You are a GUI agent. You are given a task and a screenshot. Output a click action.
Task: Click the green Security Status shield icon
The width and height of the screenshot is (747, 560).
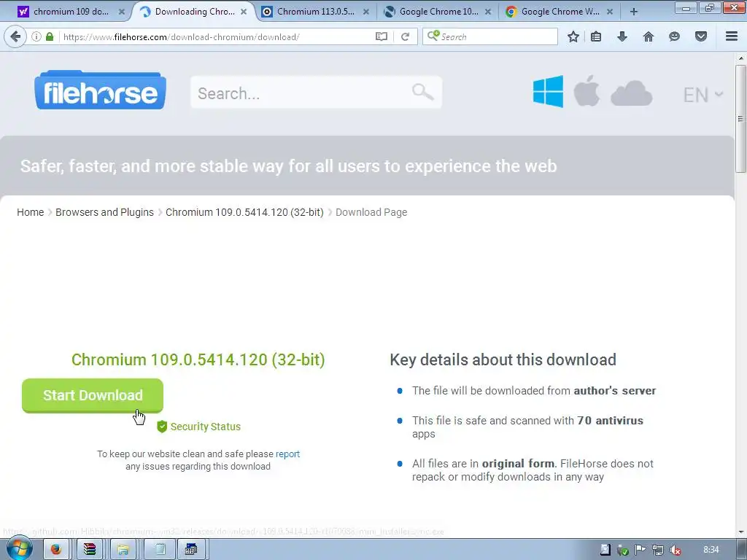[162, 427]
